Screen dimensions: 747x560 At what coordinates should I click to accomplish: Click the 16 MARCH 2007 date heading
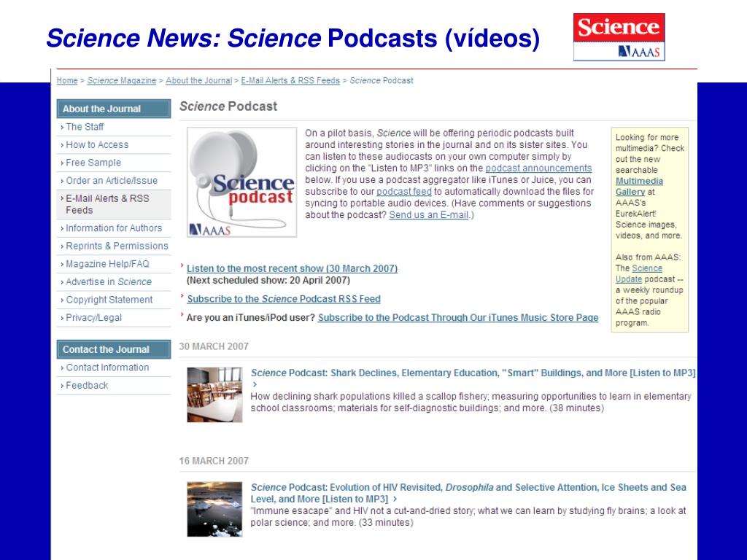pyautogui.click(x=214, y=461)
